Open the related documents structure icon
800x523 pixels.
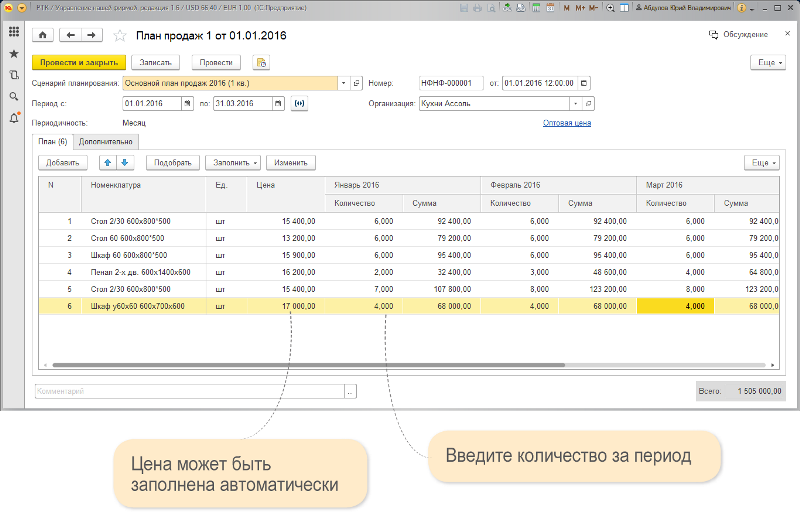coord(261,62)
